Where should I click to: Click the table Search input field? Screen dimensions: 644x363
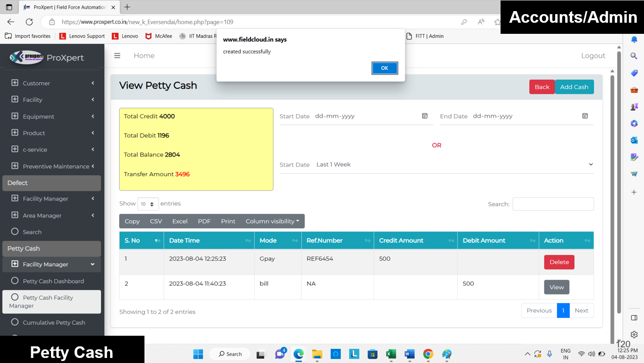click(x=553, y=204)
